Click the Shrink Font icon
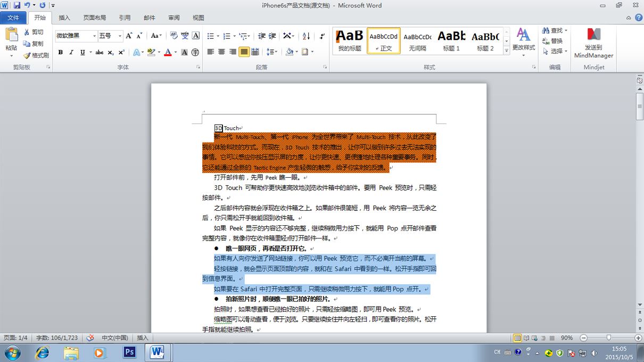 tap(139, 36)
